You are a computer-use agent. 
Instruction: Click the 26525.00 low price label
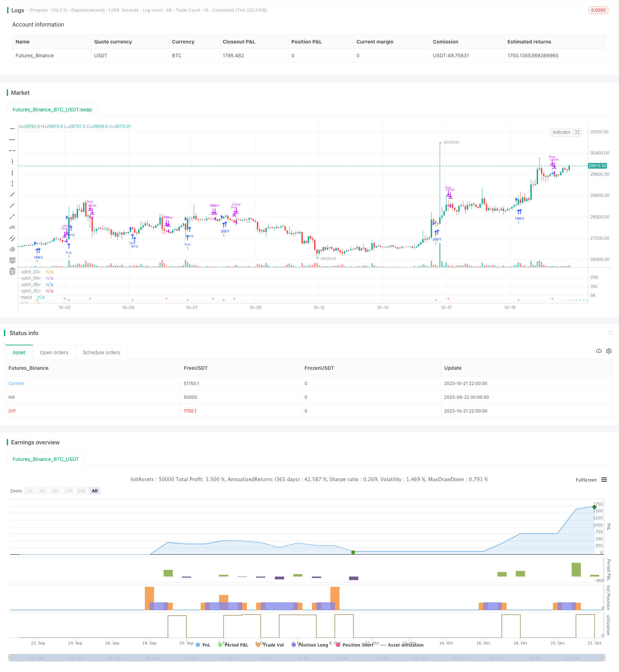coord(328,258)
